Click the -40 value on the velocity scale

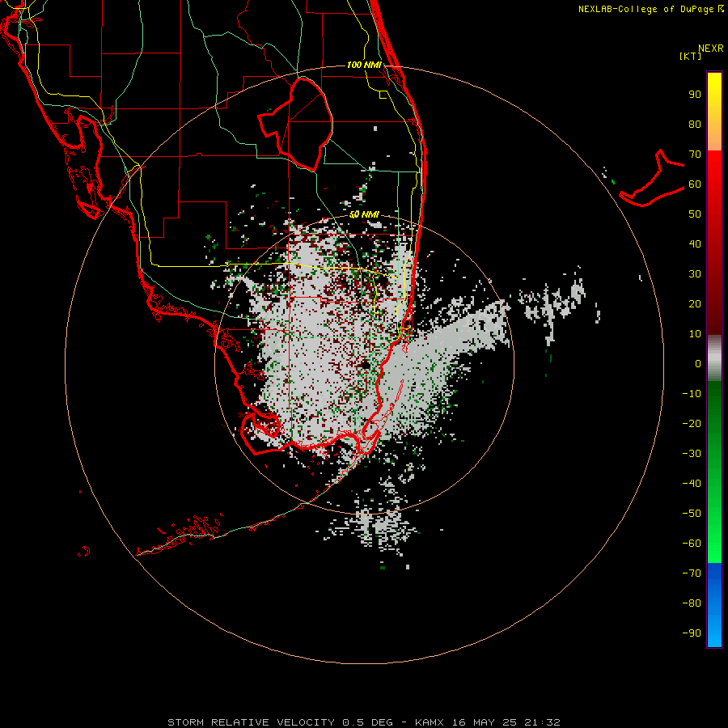point(692,484)
